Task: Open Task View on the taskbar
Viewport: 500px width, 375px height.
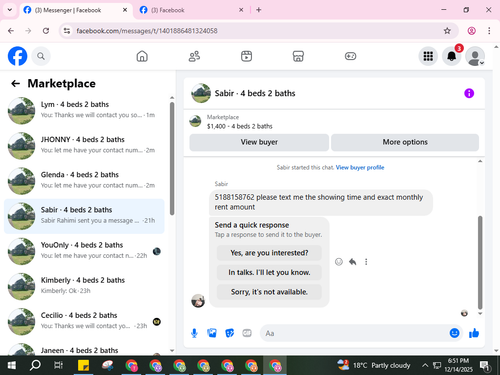Action: [58, 366]
